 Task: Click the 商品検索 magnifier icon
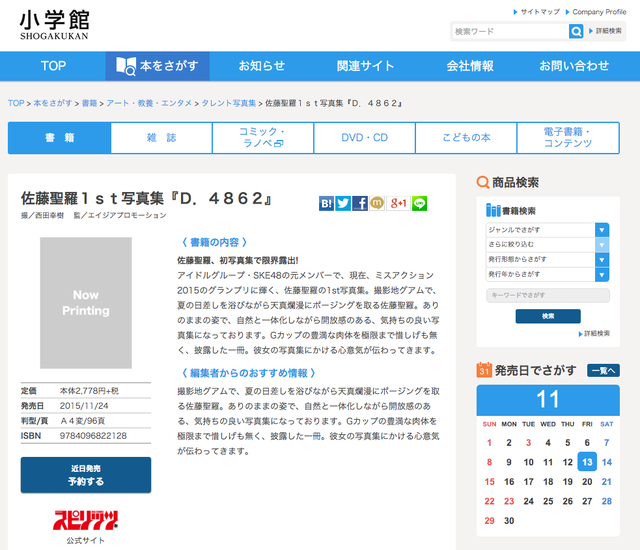coord(483,182)
